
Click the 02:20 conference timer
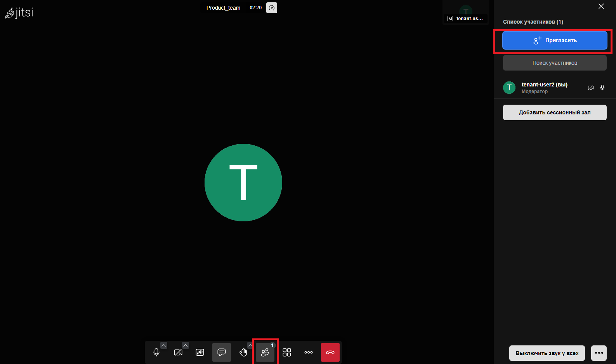256,8
